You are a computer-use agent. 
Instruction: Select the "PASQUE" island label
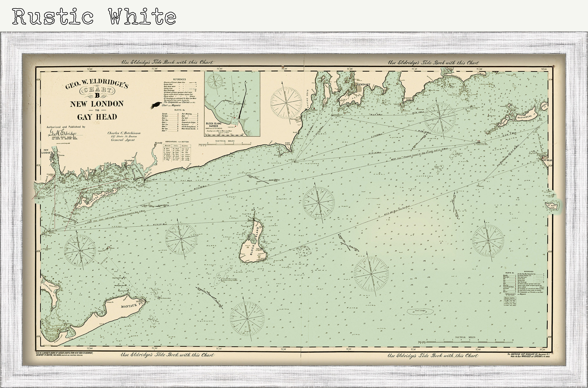click(x=544, y=106)
